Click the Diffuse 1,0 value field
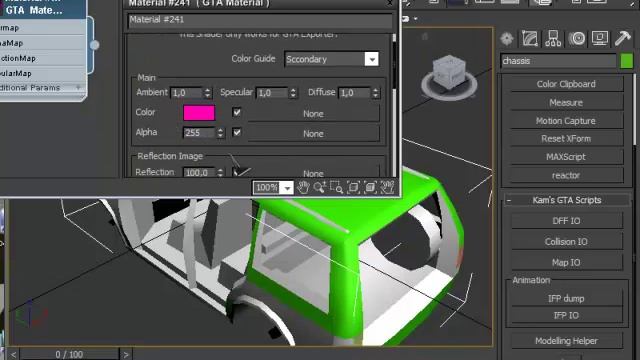640x360 pixels. point(355,93)
